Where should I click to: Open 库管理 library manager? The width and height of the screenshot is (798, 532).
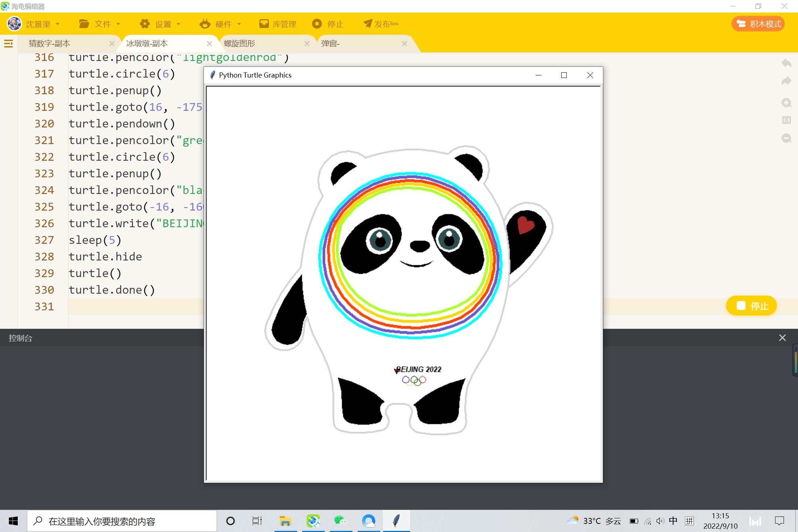[278, 24]
